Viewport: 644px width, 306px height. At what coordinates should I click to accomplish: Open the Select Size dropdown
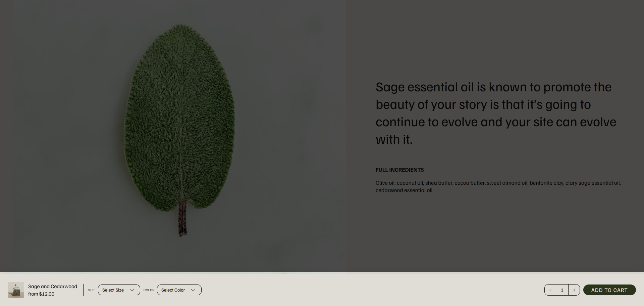(119, 290)
